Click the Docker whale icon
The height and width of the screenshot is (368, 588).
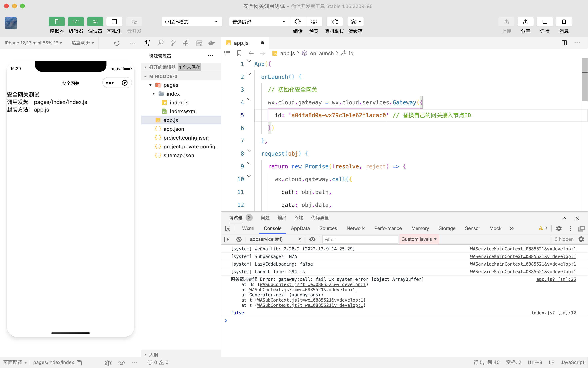pos(211,43)
